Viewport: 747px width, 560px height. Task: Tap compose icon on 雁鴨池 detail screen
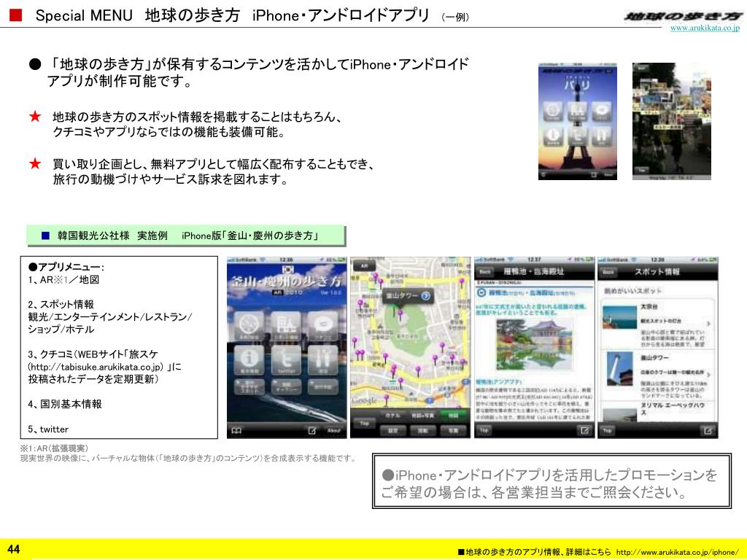[x=584, y=430]
